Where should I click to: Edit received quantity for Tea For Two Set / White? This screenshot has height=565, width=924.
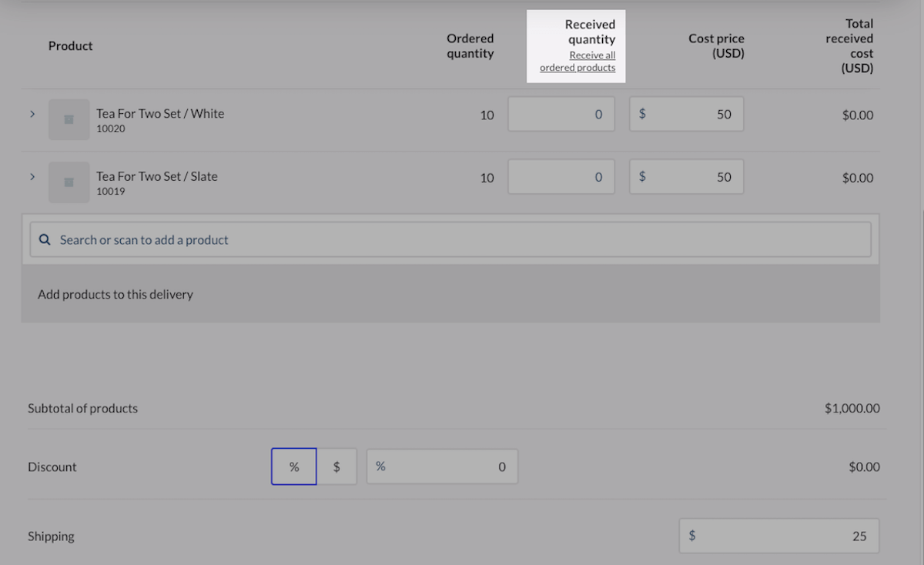[561, 114]
